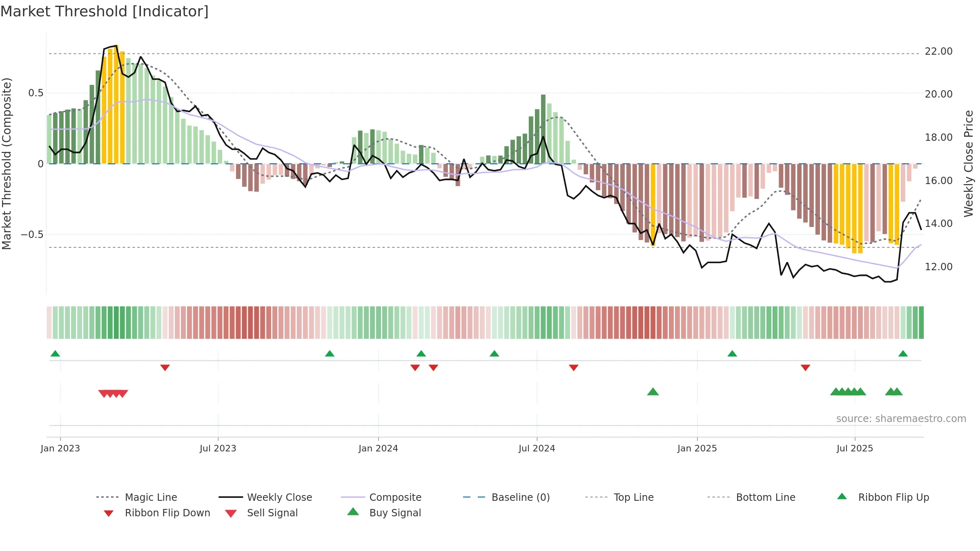Click the Jul 2024 axis label
980x551 pixels.
click(537, 448)
